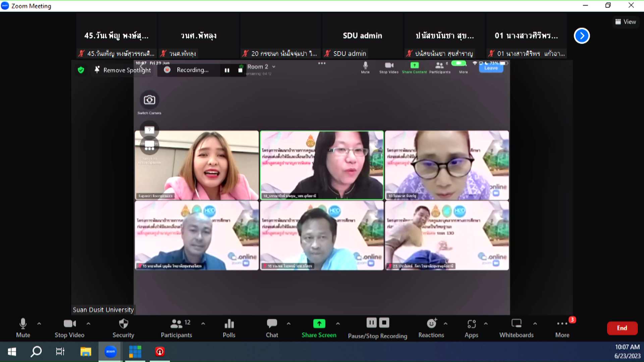Stop recording from the bottom toolbar
This screenshot has width=644, height=362.
384,323
